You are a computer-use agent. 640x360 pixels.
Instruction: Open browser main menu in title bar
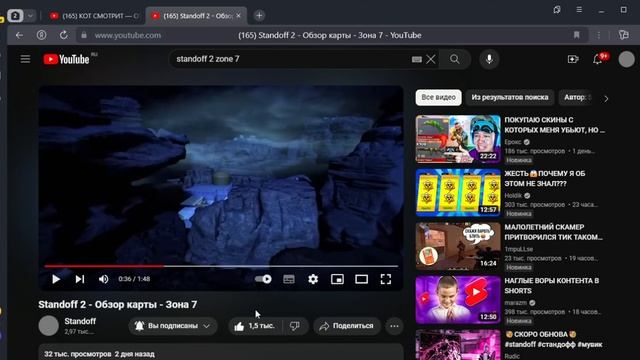point(579,9)
